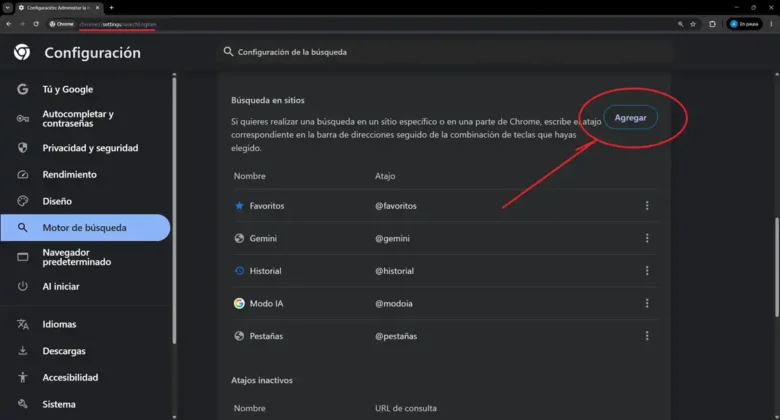
Task: Open Accesibilidad settings
Action: click(70, 377)
